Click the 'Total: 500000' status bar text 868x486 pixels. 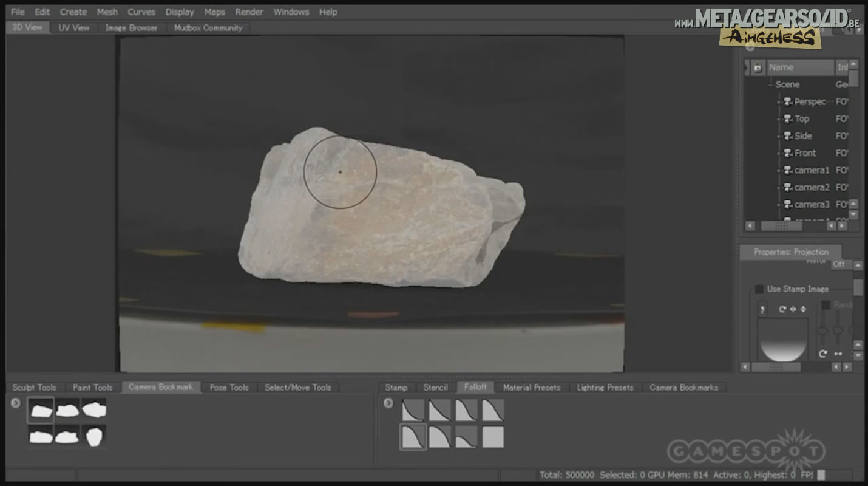tap(567, 475)
